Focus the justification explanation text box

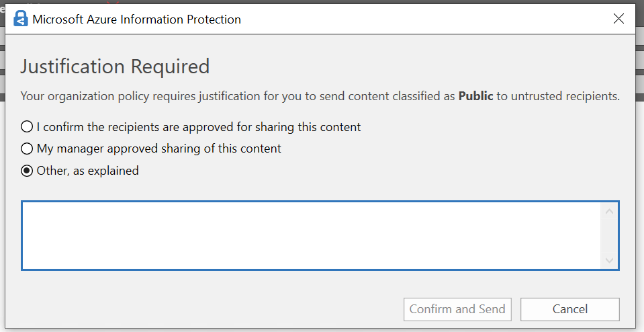coord(309,235)
